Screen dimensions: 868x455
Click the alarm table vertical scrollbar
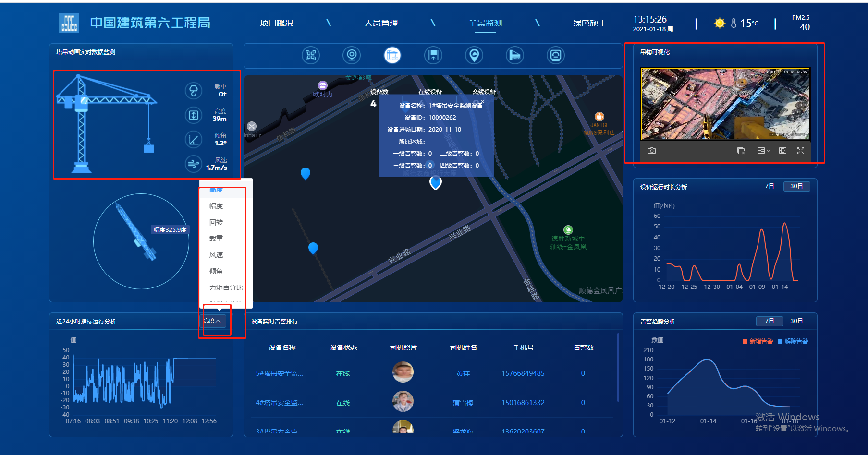[618, 367]
